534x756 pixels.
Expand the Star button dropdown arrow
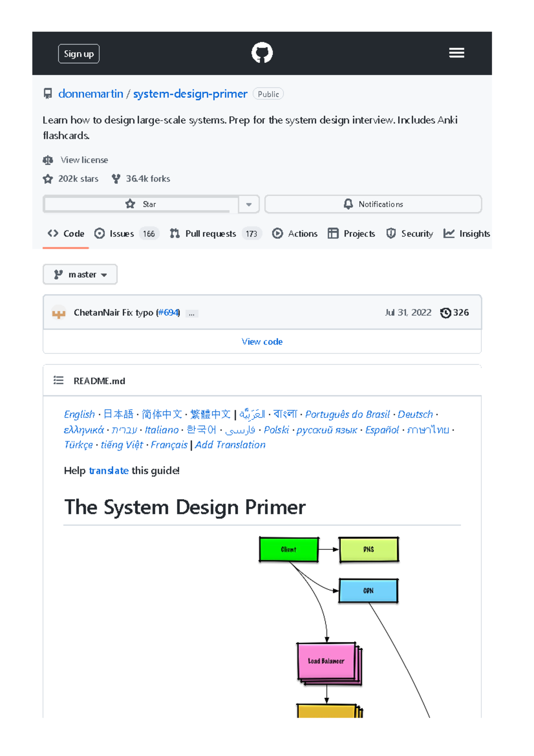click(x=249, y=204)
